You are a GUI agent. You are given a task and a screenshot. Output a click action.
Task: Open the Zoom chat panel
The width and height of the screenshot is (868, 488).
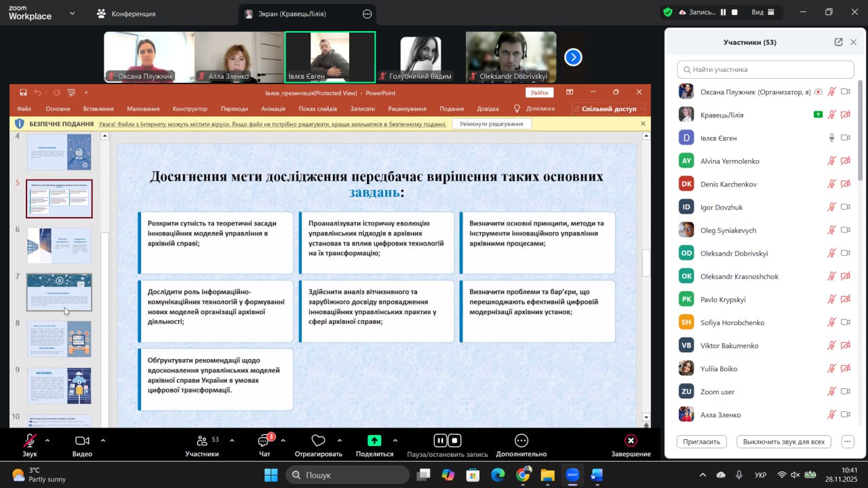click(264, 442)
